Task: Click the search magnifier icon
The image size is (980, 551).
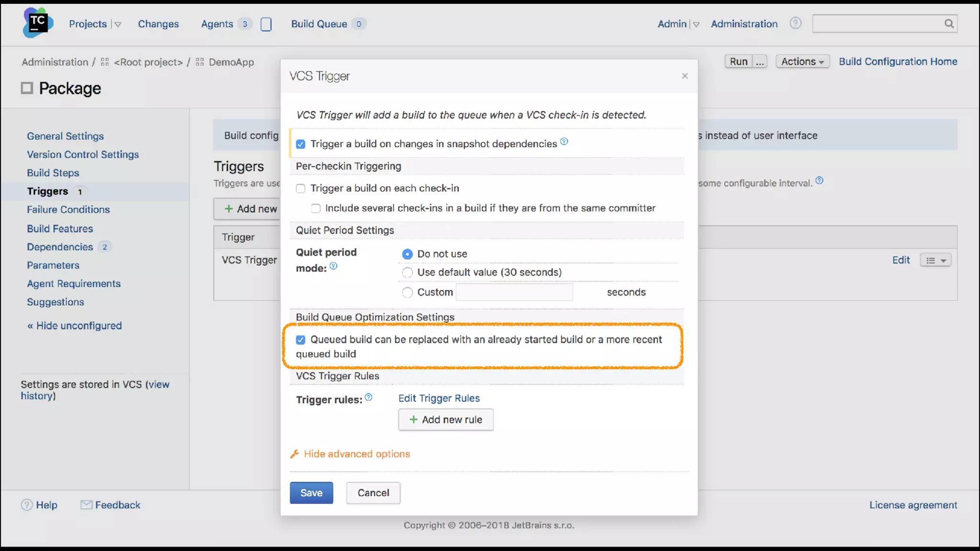Action: pyautogui.click(x=949, y=23)
